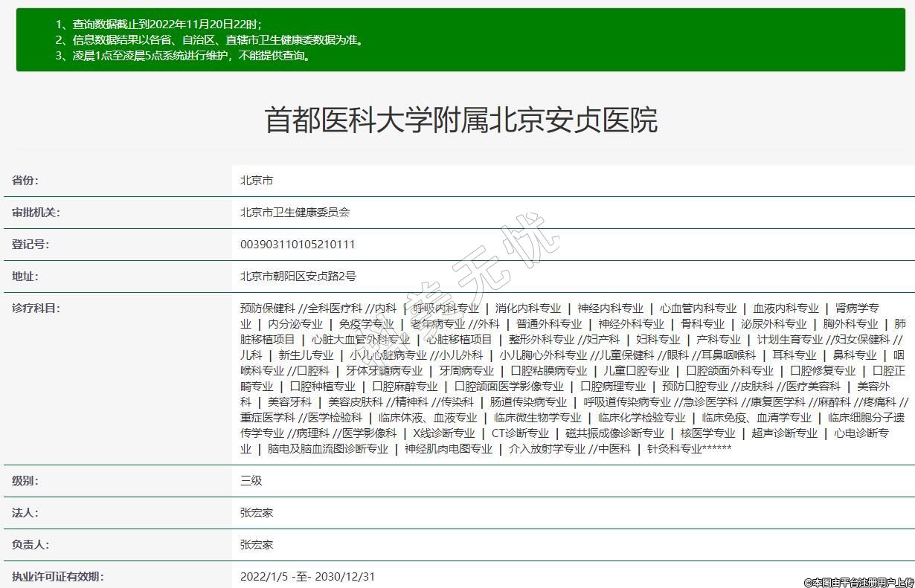Click the registration number 003903110105210111
This screenshot has width=915, height=588.
point(298,245)
